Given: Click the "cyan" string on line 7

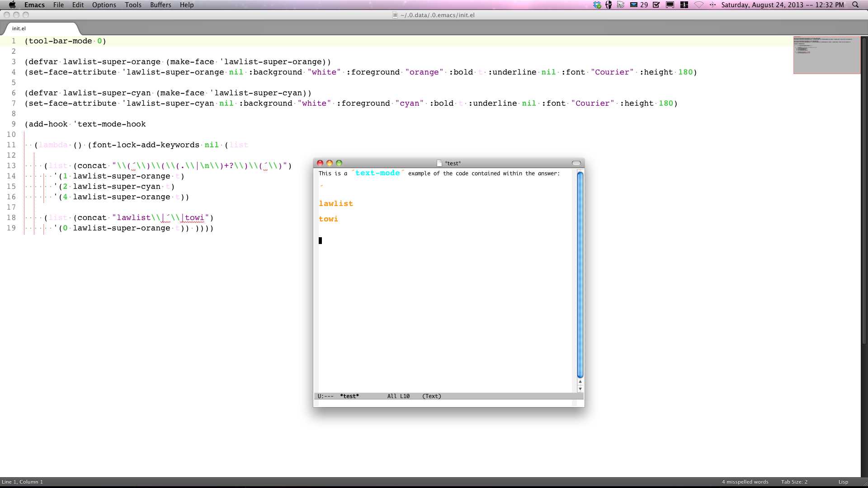Looking at the screenshot, I should coord(409,103).
